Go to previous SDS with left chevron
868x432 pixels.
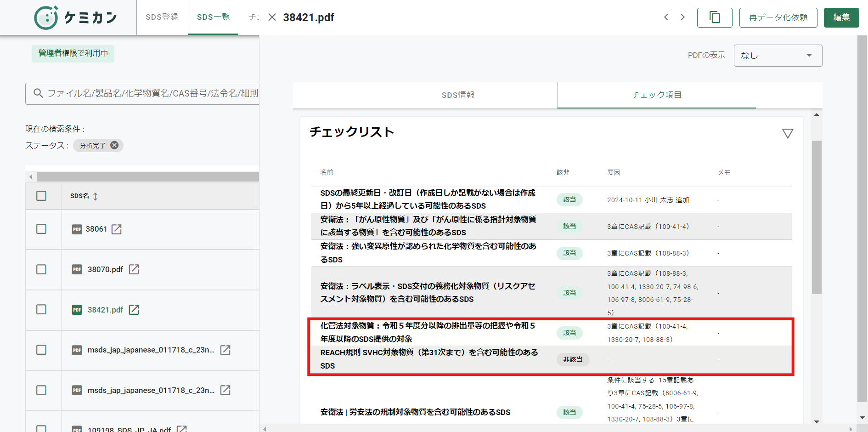[666, 17]
